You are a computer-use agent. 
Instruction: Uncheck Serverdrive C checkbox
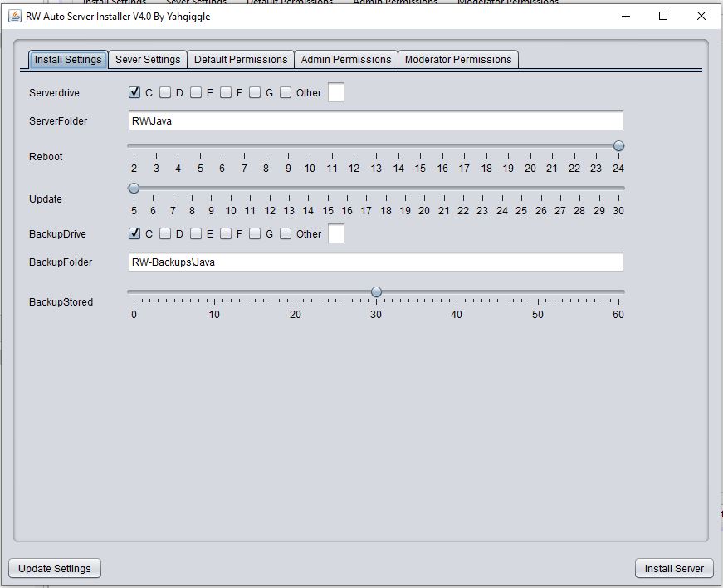click(134, 93)
